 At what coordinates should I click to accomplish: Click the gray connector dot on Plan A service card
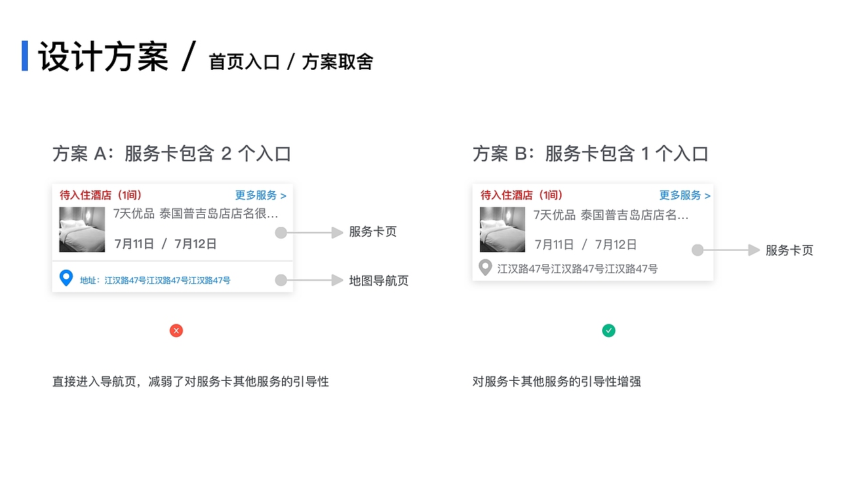281,232
